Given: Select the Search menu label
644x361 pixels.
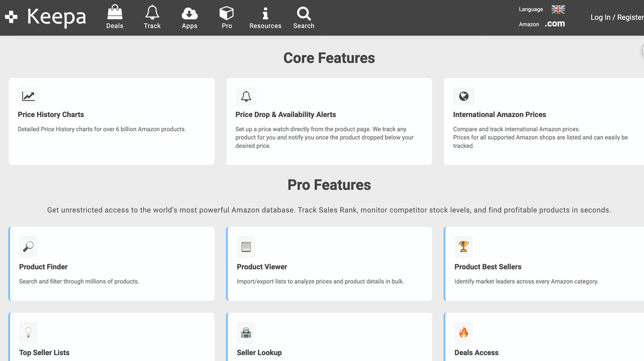Looking at the screenshot, I should tap(304, 26).
